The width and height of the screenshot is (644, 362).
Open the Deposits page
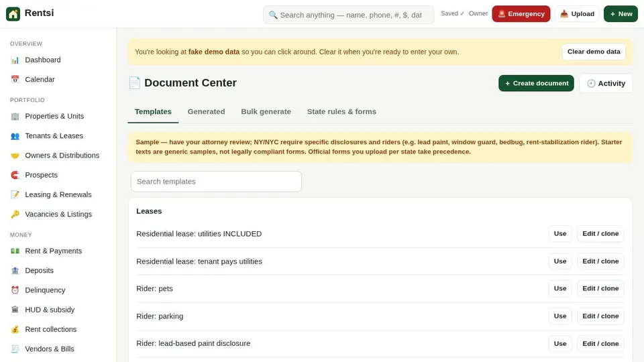coord(58,271)
